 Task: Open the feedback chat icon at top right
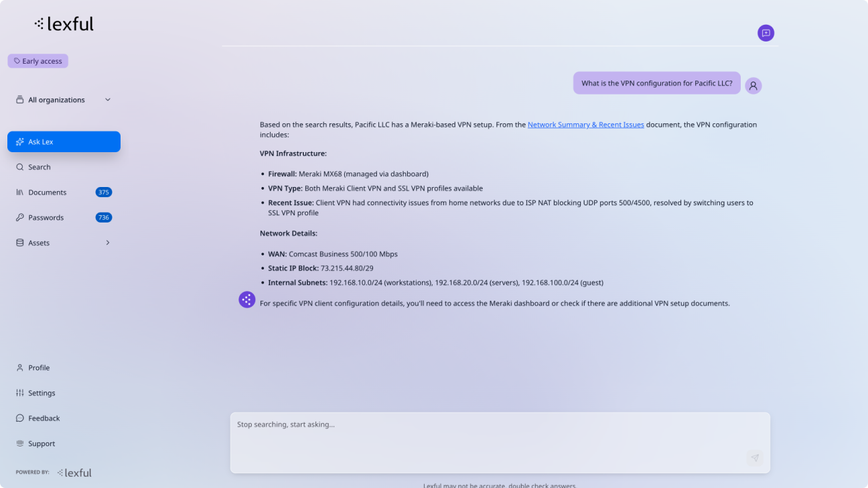pos(766,32)
